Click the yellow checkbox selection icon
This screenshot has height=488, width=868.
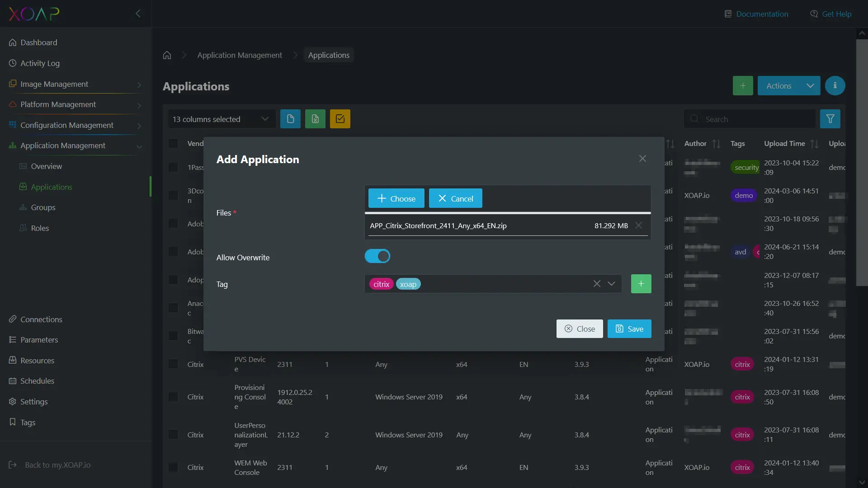pyautogui.click(x=340, y=119)
